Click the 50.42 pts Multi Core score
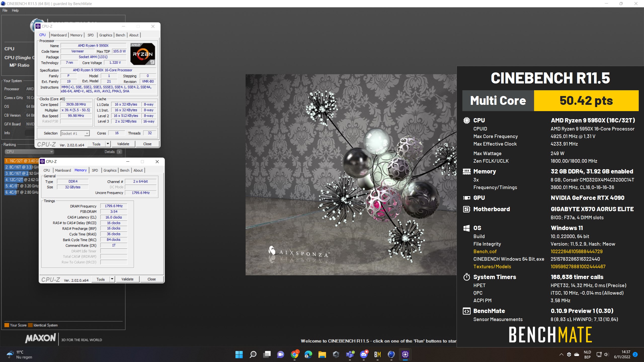Viewport: 644px width, 362px height. click(586, 101)
